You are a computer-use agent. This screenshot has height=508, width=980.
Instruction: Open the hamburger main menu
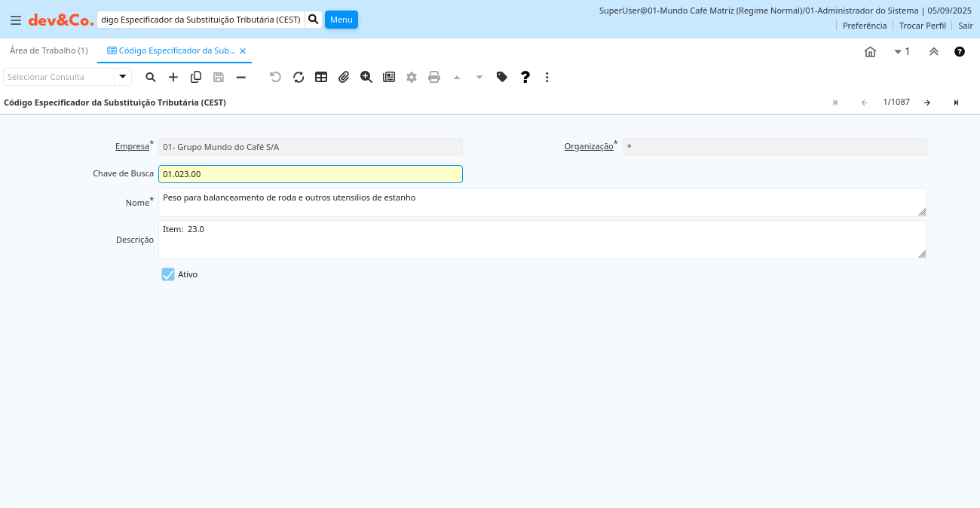[16, 20]
